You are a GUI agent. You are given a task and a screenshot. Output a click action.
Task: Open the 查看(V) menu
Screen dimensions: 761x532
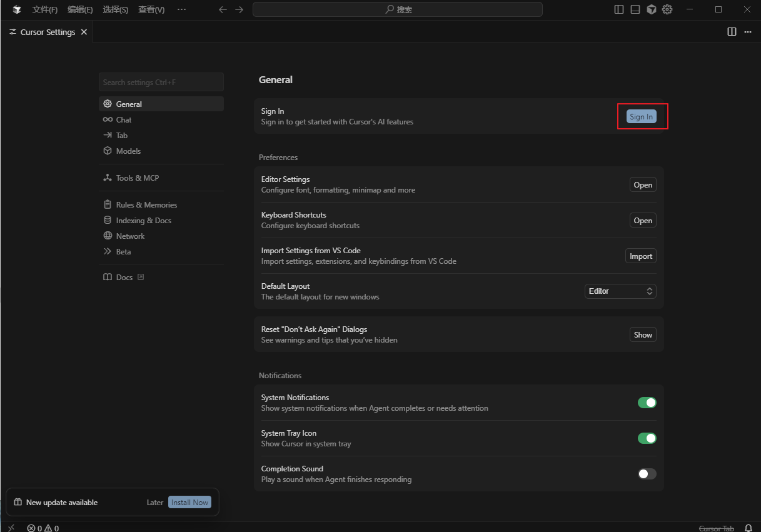pos(151,9)
